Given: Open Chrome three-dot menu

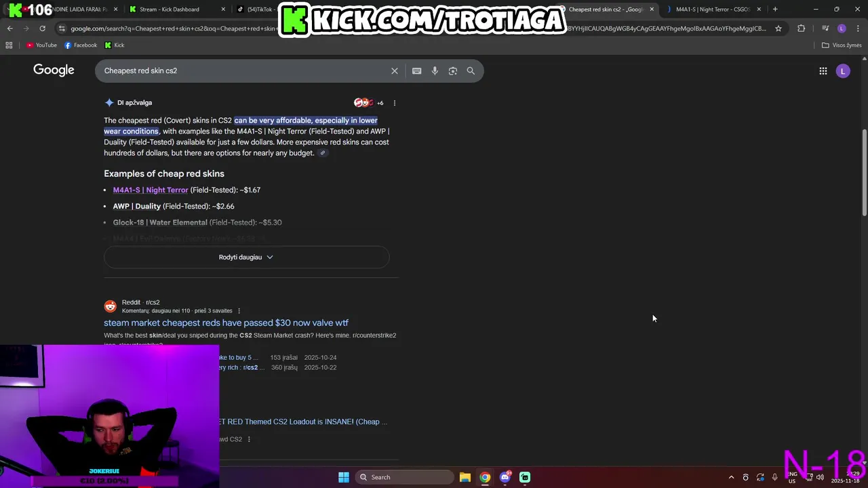Looking at the screenshot, I should (x=857, y=28).
